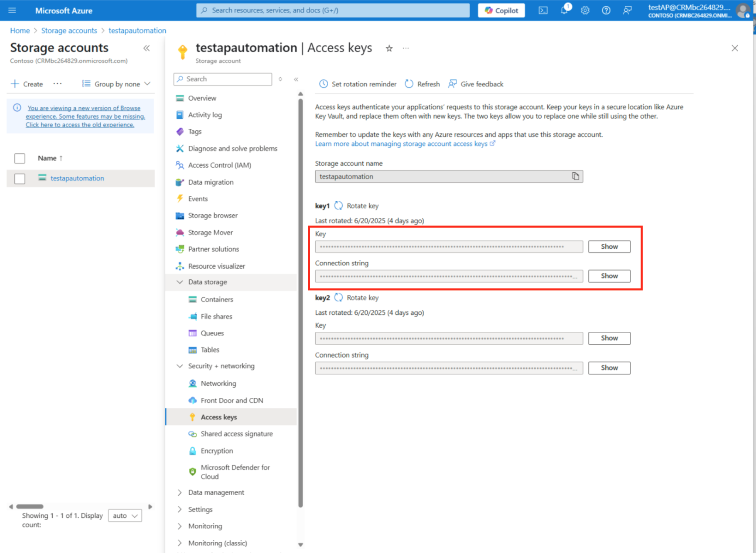Viewport: 756px width, 553px height.
Task: Click the horizontal scrollbar thumb in list pane
Action: coord(29,507)
